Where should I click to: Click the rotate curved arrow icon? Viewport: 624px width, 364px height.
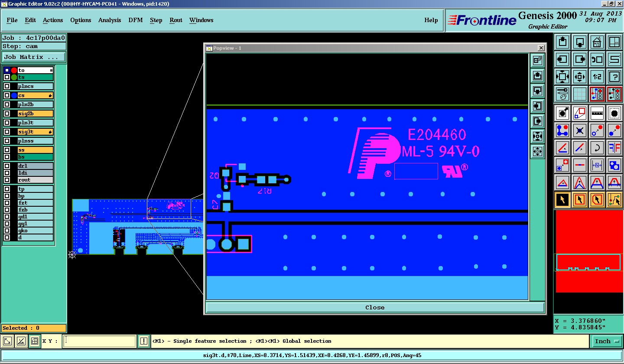pos(597,148)
